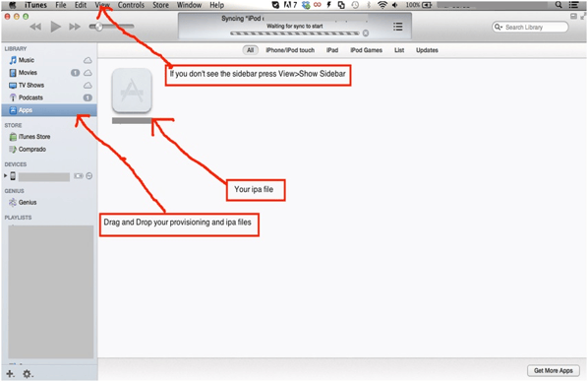Click the system volume icon in menu bar
This screenshot has height=382, width=588.
pyautogui.click(x=394, y=5)
